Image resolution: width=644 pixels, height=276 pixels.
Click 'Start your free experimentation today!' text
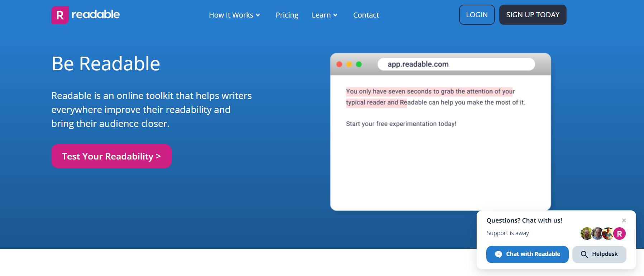click(401, 124)
